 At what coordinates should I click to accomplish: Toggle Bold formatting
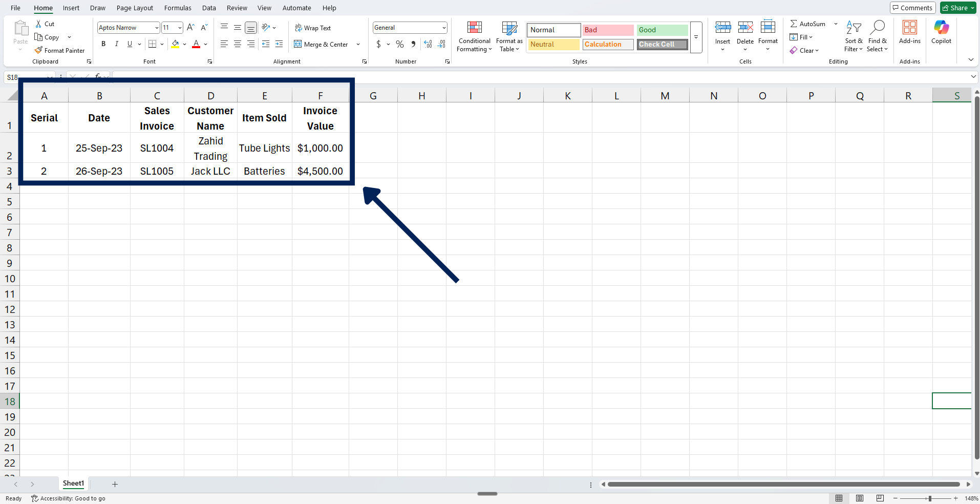[103, 44]
